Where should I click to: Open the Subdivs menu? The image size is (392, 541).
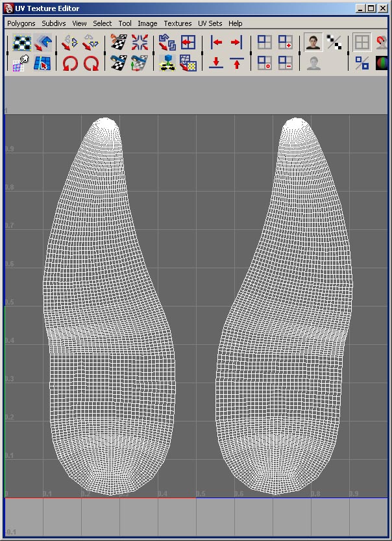click(53, 23)
